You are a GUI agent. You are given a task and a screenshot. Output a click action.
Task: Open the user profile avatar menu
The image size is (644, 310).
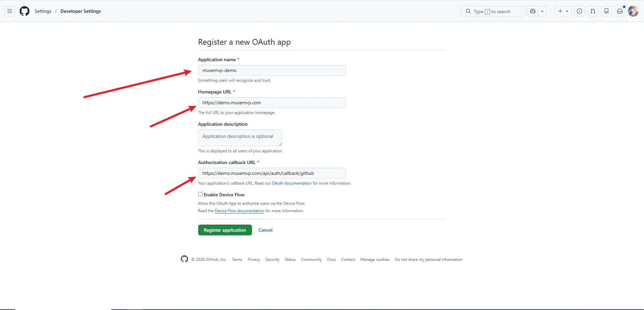point(633,11)
